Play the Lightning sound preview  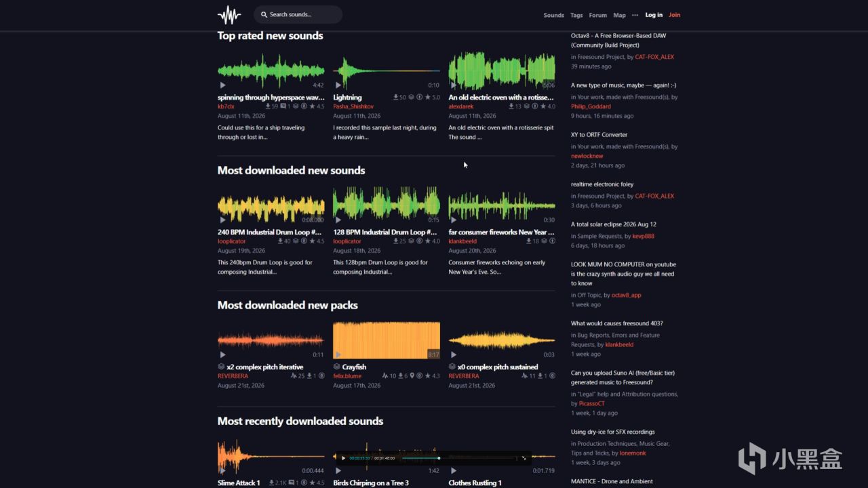pos(338,85)
